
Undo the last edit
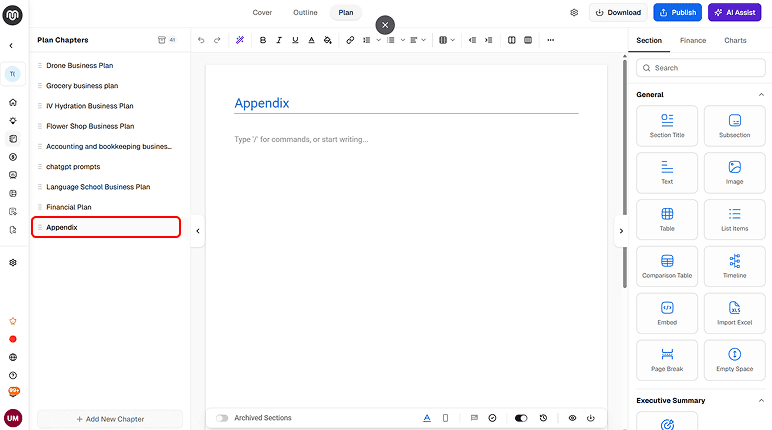tap(201, 40)
